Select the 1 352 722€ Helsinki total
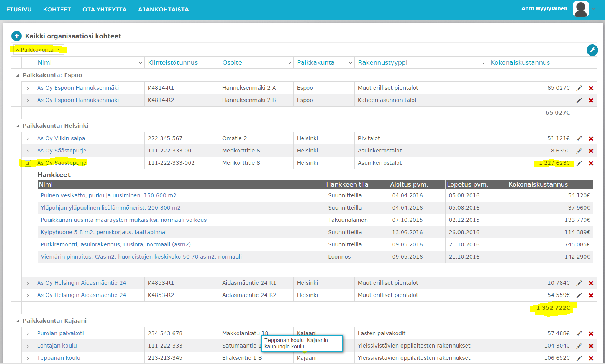605x364 pixels. click(x=553, y=308)
